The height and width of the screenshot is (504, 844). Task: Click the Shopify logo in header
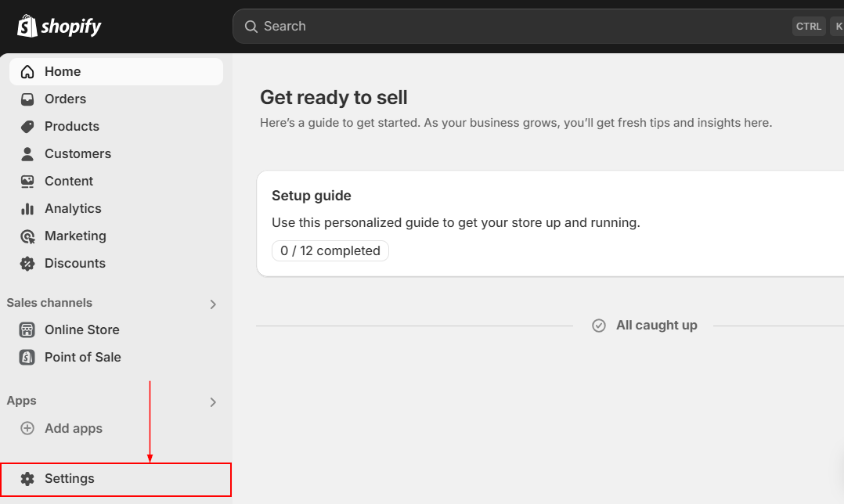60,27
